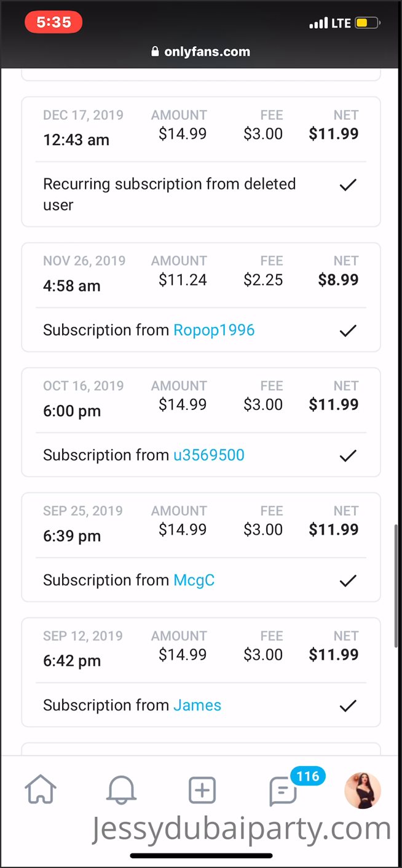Tap the 116 unread messages badge
The width and height of the screenshot is (402, 868).
click(x=307, y=776)
